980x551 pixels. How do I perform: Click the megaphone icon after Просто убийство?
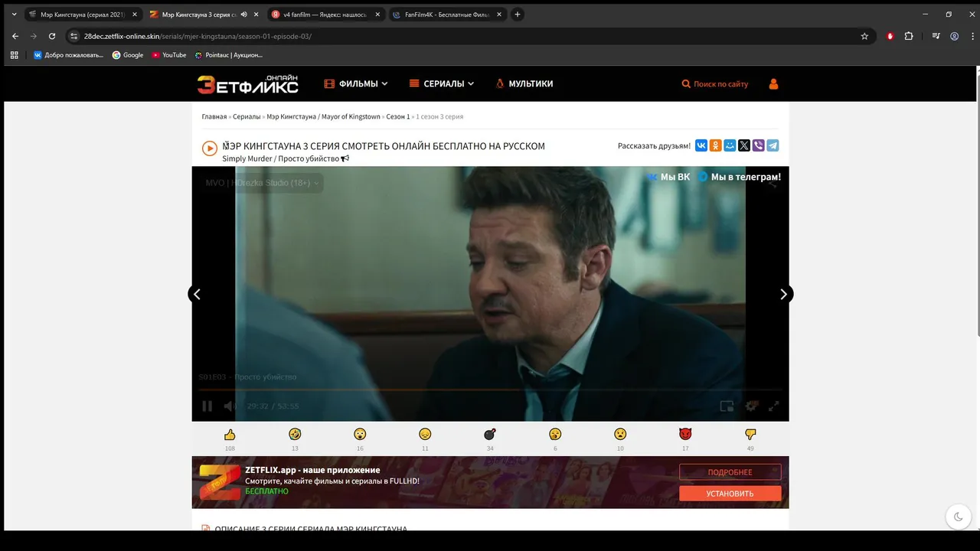click(345, 158)
